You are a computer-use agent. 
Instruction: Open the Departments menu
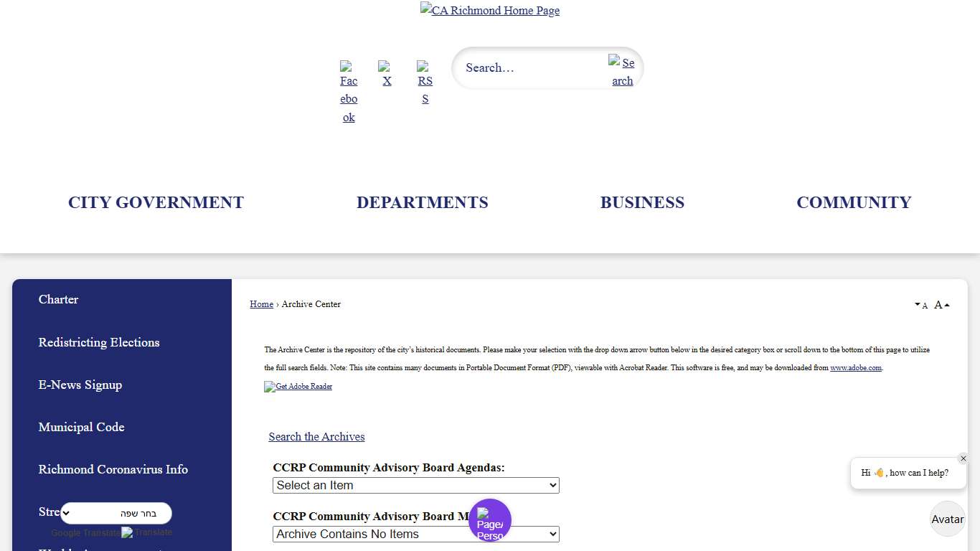pos(422,202)
